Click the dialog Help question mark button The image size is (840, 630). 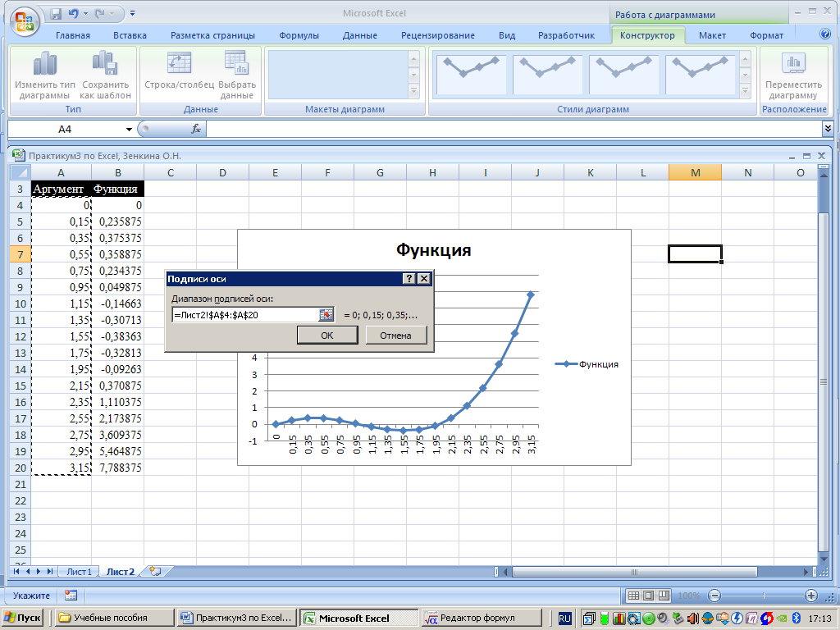(409, 279)
